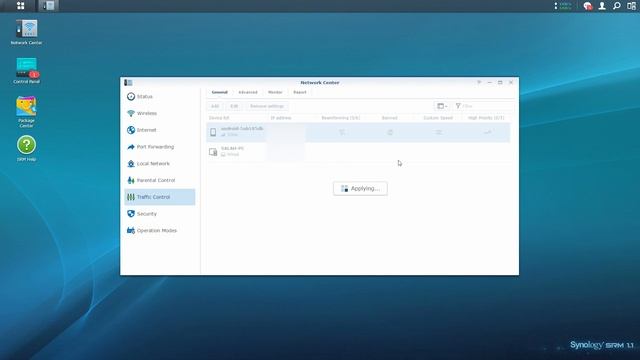The height and width of the screenshot is (360, 640).
Task: Open Network Center desktop shortcut
Action: pos(27,32)
